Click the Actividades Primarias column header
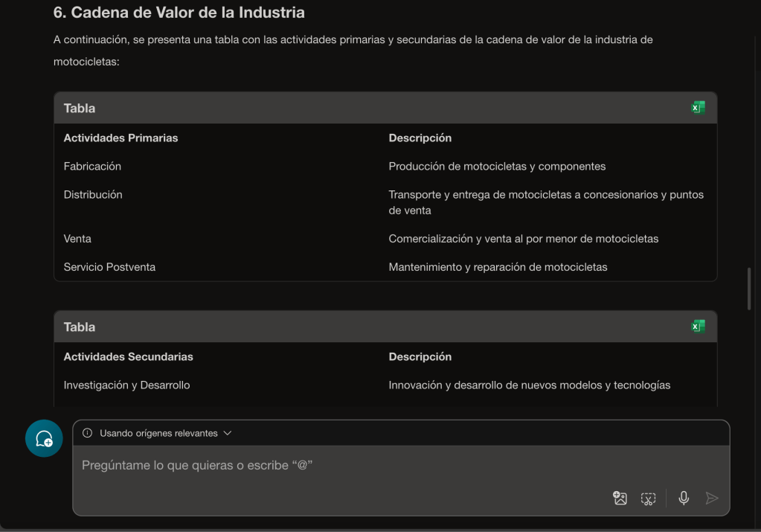The width and height of the screenshot is (761, 532). click(121, 138)
